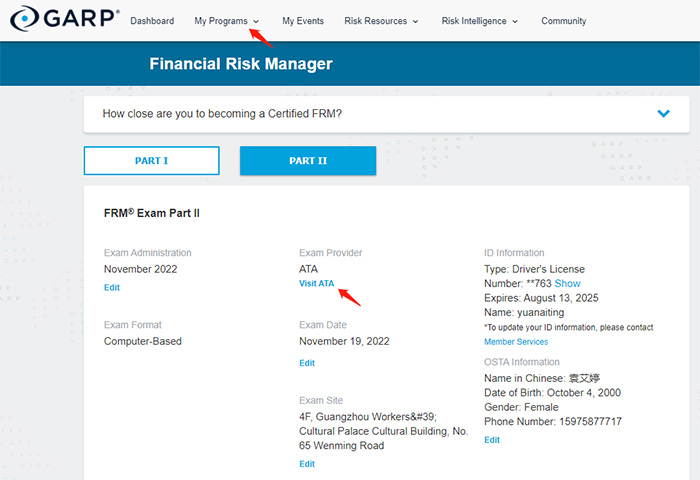
Task: Click the 'Financial Risk Manager' banner title
Action: pos(241,64)
